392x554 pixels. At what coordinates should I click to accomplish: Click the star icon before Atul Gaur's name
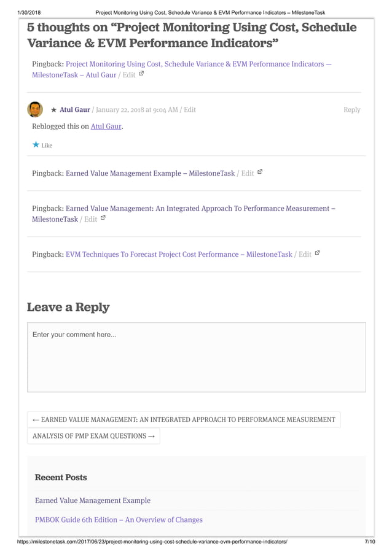click(53, 110)
